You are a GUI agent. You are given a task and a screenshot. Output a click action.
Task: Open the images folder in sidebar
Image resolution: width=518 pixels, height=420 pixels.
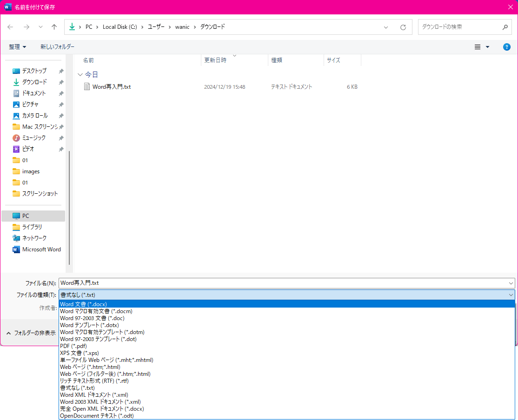[31, 171]
